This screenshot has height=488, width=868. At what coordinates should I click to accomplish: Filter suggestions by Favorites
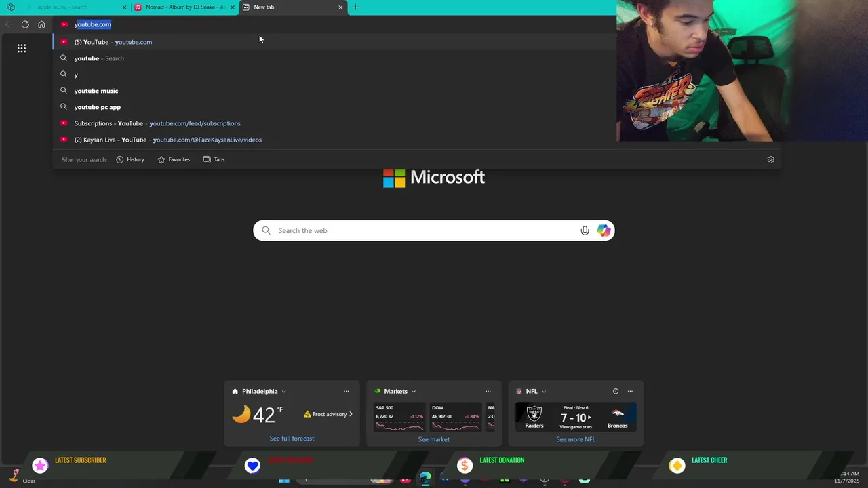[174, 159]
